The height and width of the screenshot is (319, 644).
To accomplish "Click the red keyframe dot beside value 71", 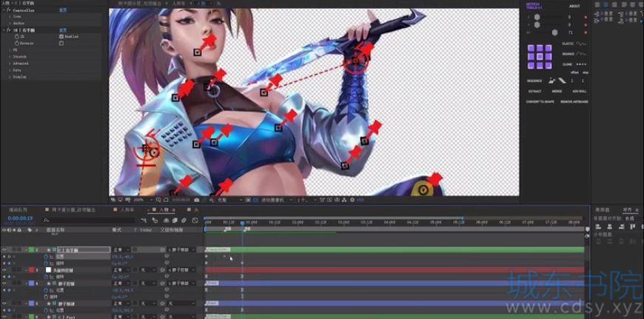I will tap(586, 33).
